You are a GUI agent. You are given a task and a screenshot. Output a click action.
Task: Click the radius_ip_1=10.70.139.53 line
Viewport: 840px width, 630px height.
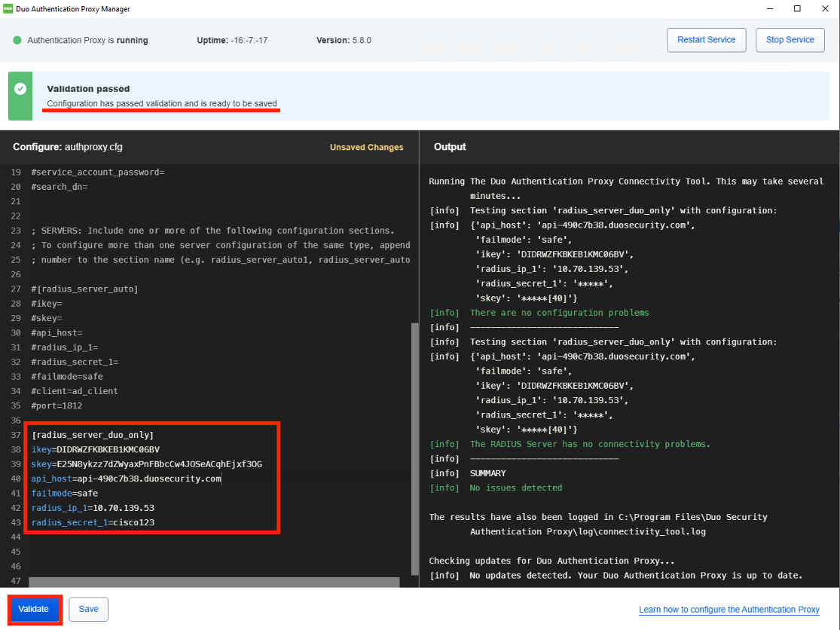tap(93, 508)
